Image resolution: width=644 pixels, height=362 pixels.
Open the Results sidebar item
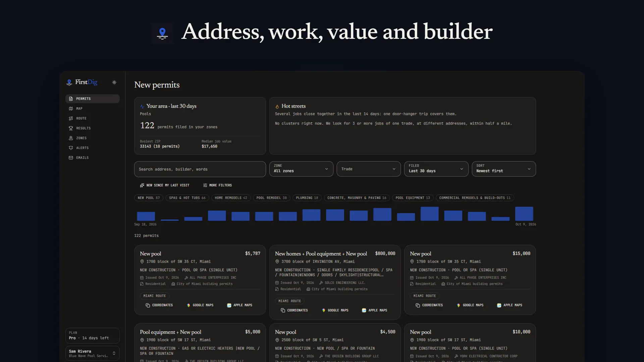[93, 128]
